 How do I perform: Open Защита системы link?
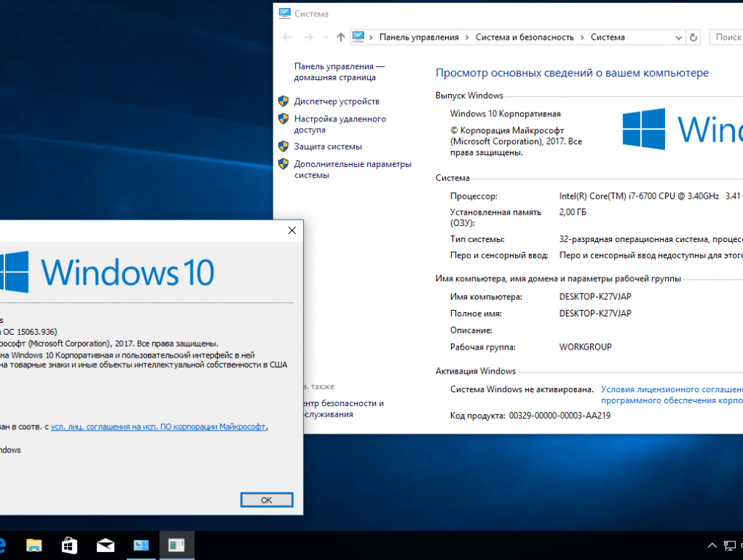pos(328,146)
